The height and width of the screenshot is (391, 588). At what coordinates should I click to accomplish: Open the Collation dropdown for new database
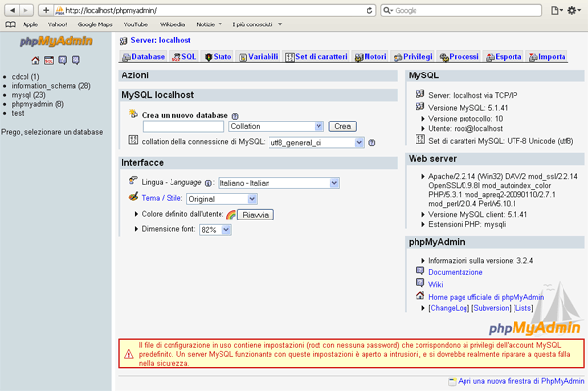click(276, 126)
